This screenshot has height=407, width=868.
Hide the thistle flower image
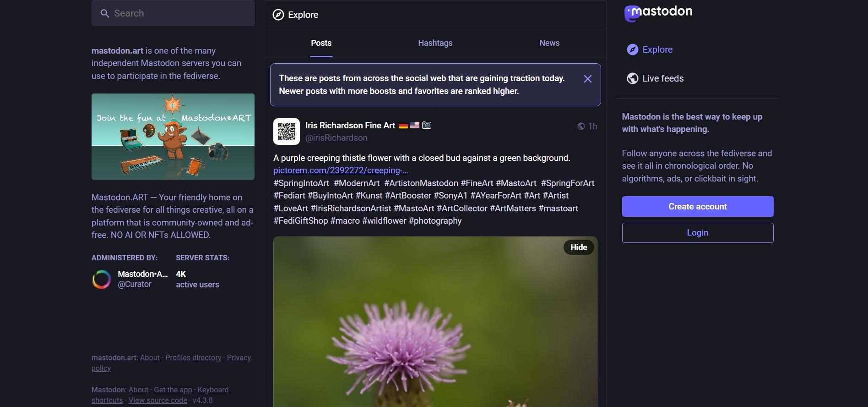(578, 247)
